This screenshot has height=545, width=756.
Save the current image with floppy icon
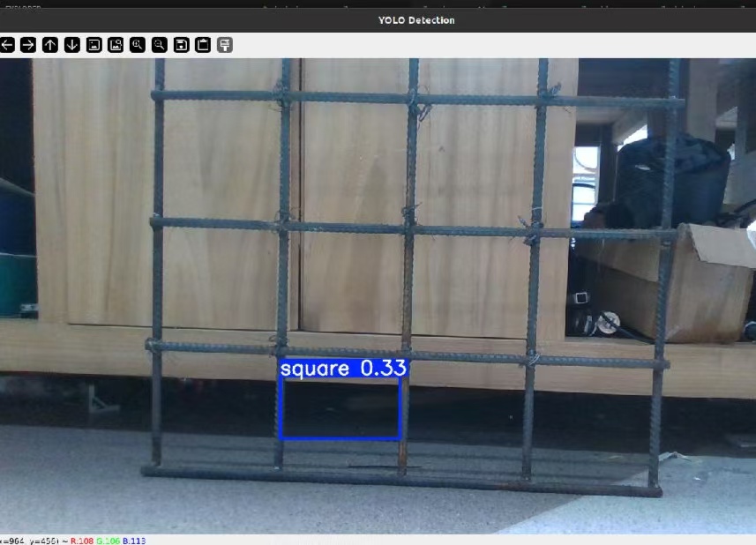(x=182, y=45)
